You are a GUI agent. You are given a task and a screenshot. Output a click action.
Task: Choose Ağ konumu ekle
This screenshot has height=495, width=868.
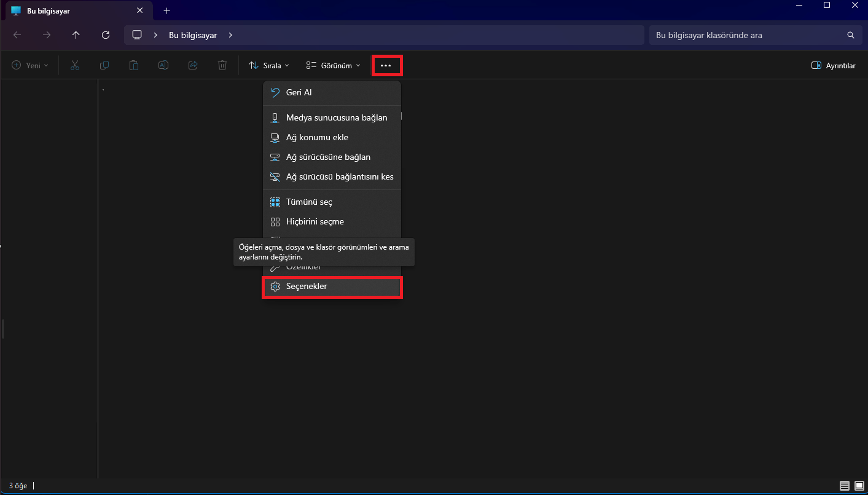pyautogui.click(x=332, y=137)
